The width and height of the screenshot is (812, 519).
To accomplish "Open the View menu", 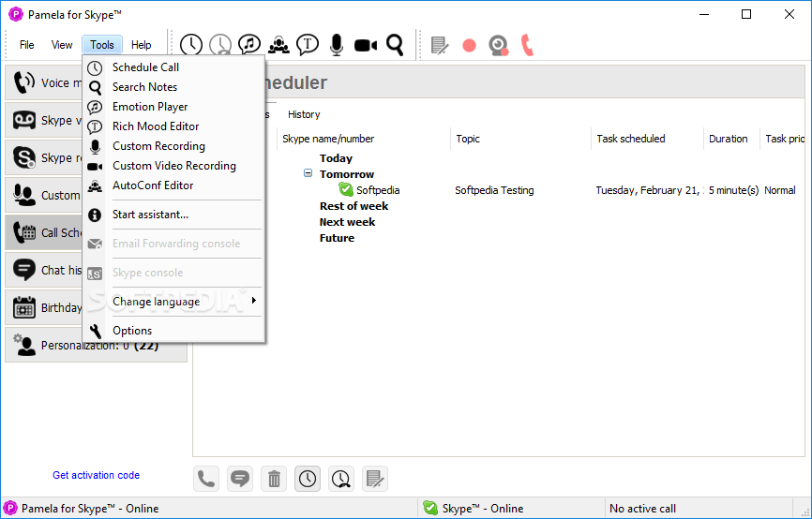I will pos(62,45).
